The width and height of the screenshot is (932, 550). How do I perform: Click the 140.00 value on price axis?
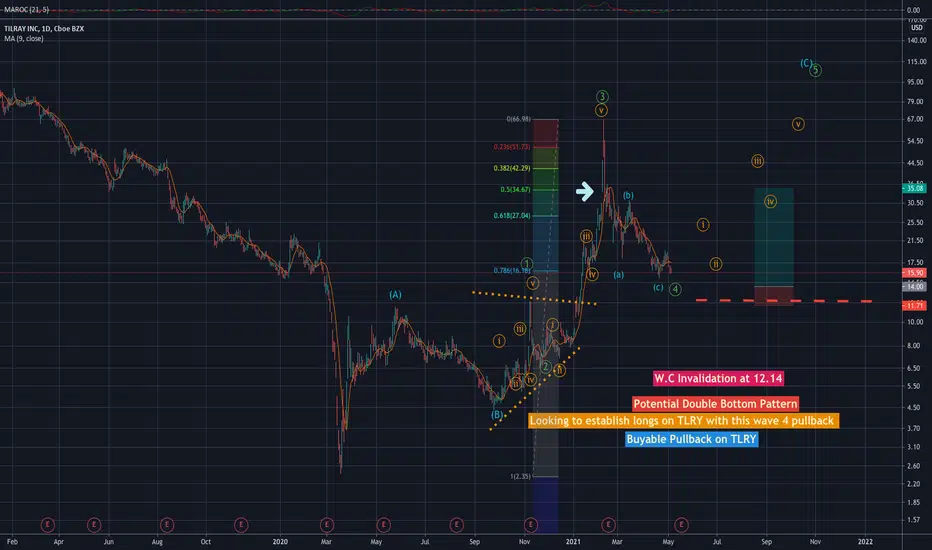916,40
